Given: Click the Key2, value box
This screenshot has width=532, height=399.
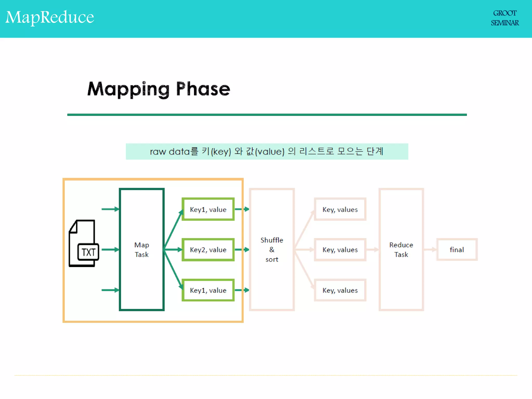Looking at the screenshot, I should pos(208,250).
